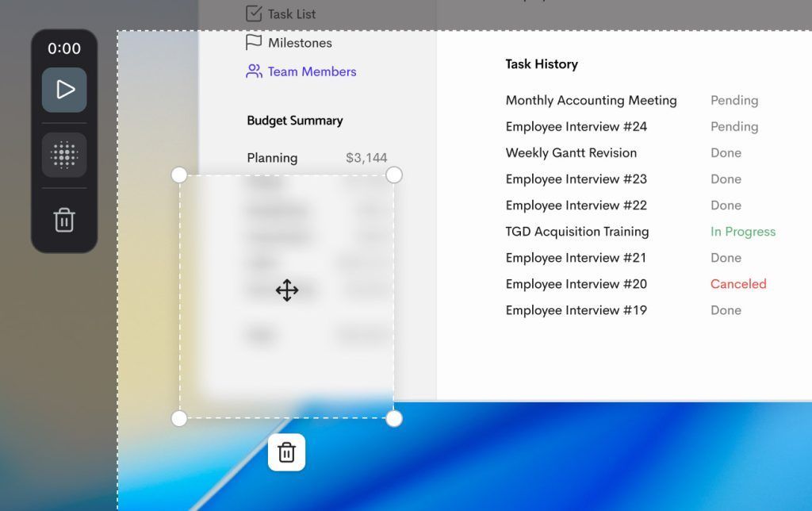The image size is (812, 511).
Task: Click the $3,144 amount
Action: click(366, 158)
